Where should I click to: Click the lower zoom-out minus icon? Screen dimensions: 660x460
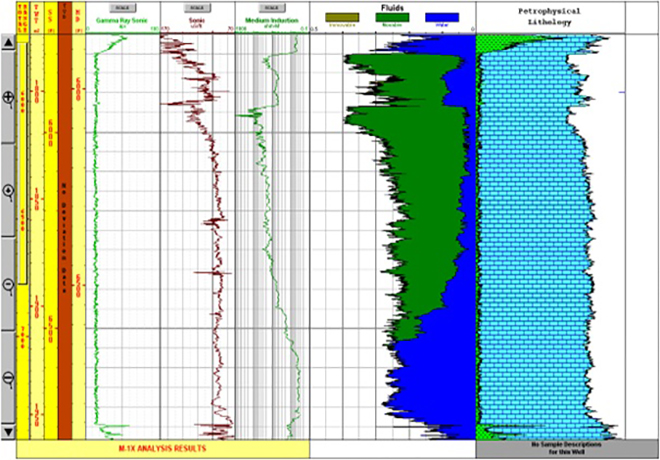[9, 378]
